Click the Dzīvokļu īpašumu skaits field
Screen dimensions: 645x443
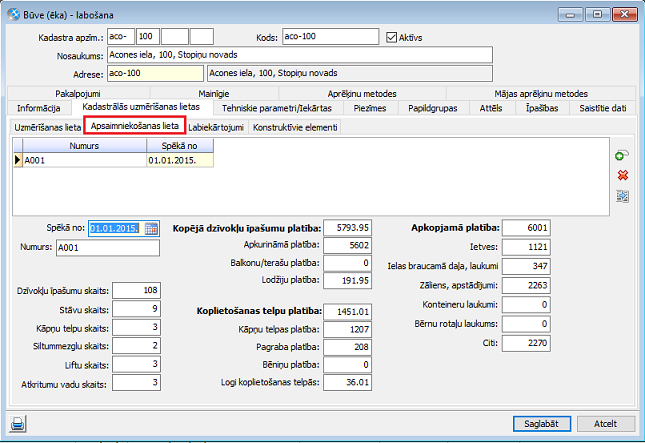tap(137, 290)
